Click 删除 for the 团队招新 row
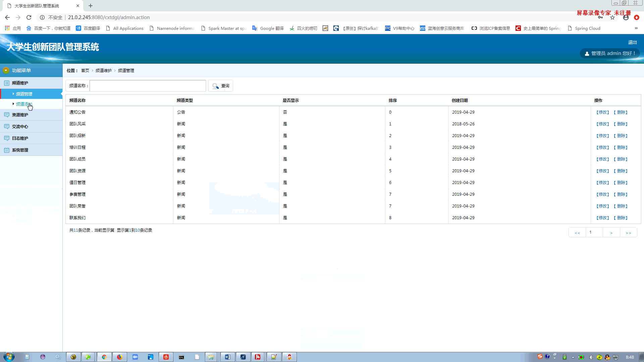The width and height of the screenshot is (644, 362). click(621, 136)
